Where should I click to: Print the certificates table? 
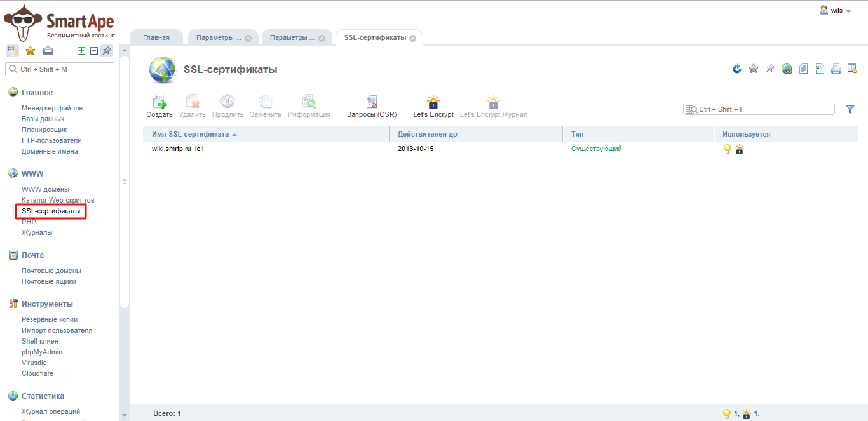coord(836,69)
